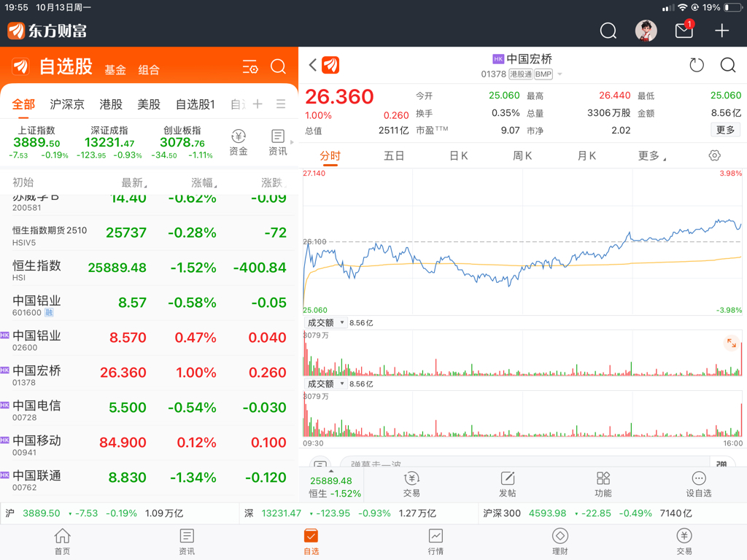Screen dimensions: 747x560
Task: Sort watchlist by 涨跌 column
Action: click(274, 182)
